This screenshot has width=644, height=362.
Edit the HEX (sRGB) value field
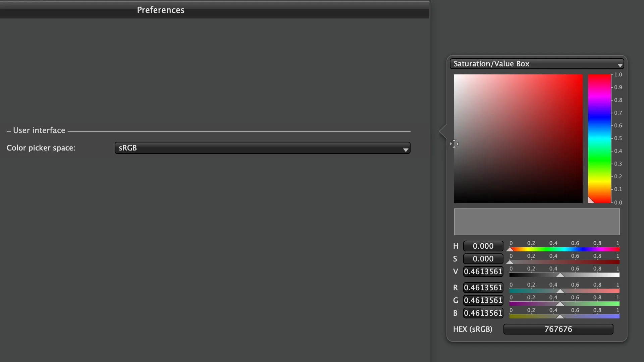click(557, 329)
